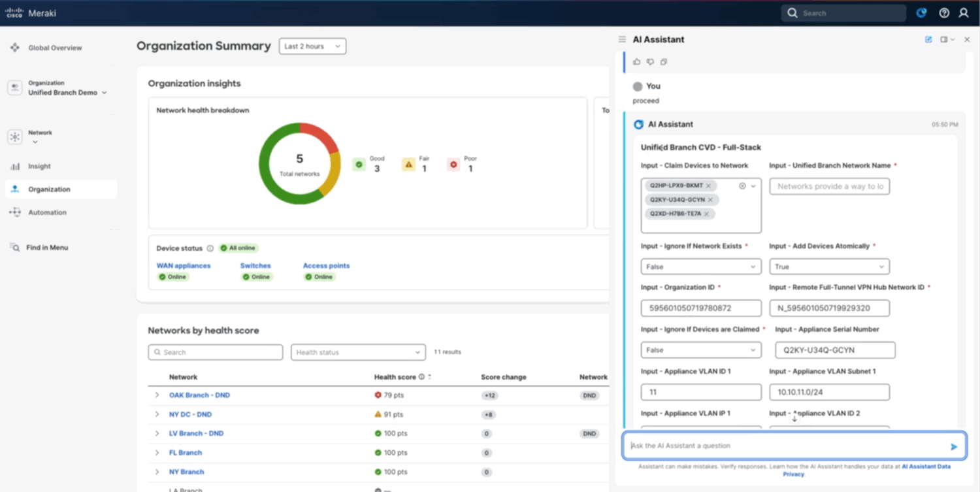Give thumbs up to the AI response
This screenshot has width=980, height=492.
point(636,61)
